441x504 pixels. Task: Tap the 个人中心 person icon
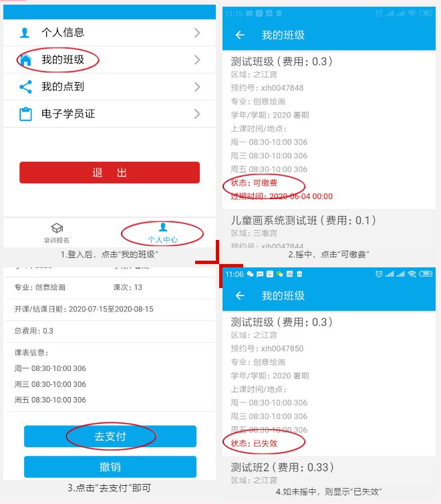(163, 227)
